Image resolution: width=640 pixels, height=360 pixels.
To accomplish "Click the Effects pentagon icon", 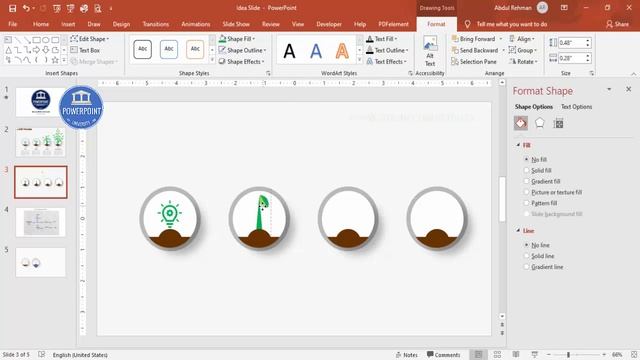I will click(540, 123).
